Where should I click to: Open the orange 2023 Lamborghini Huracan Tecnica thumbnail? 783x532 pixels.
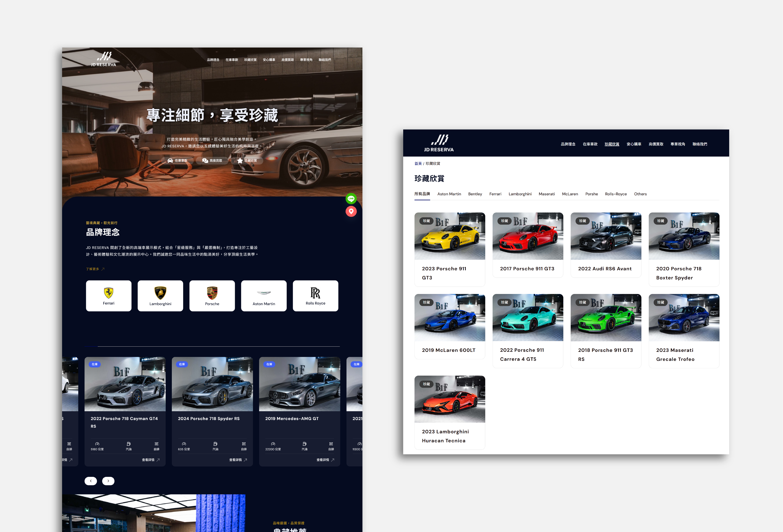pos(450,399)
